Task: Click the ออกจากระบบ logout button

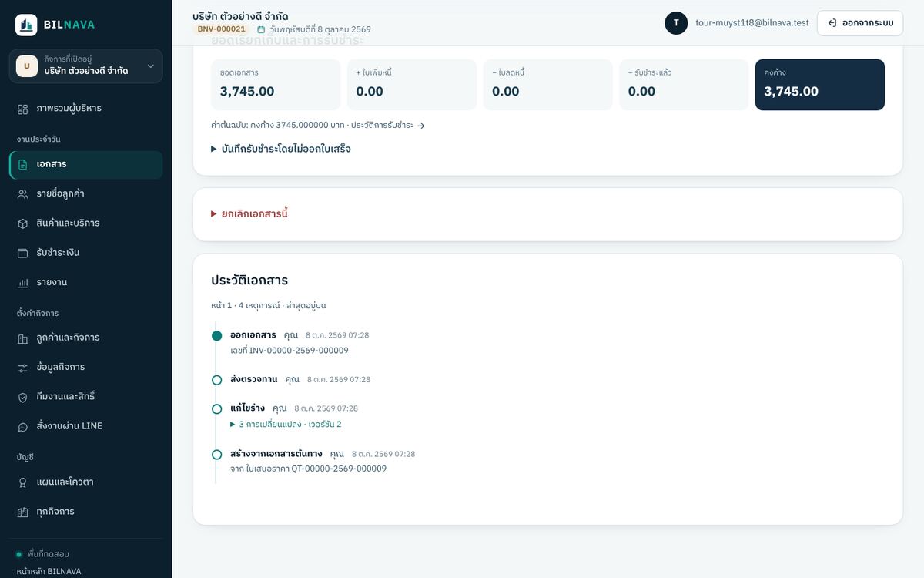Action: pos(860,23)
